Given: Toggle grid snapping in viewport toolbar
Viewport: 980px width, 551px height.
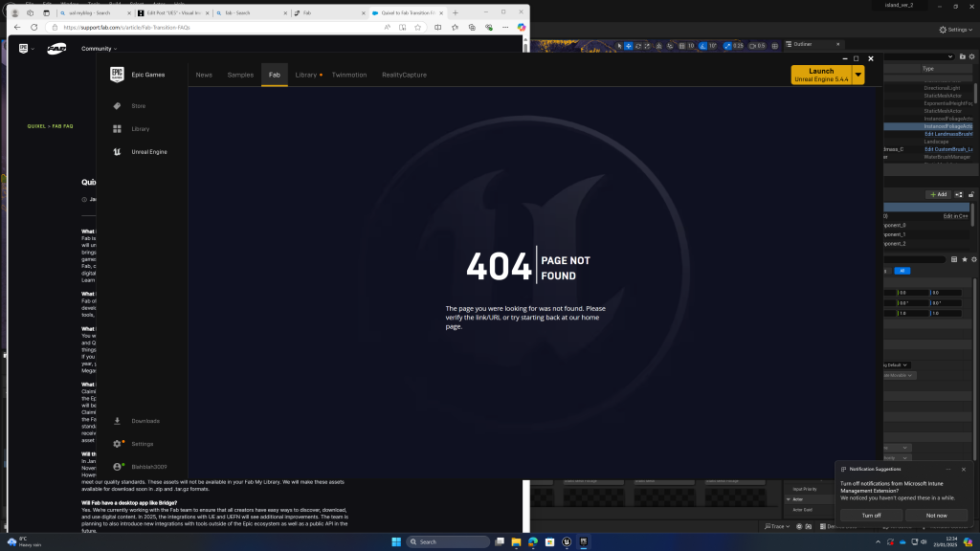Looking at the screenshot, I should point(681,46).
